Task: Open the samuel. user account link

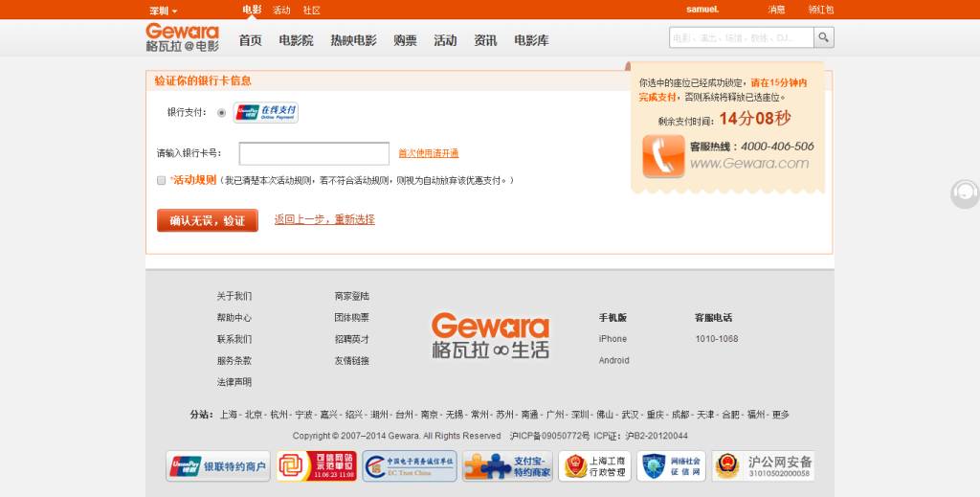Action: pyautogui.click(x=702, y=10)
